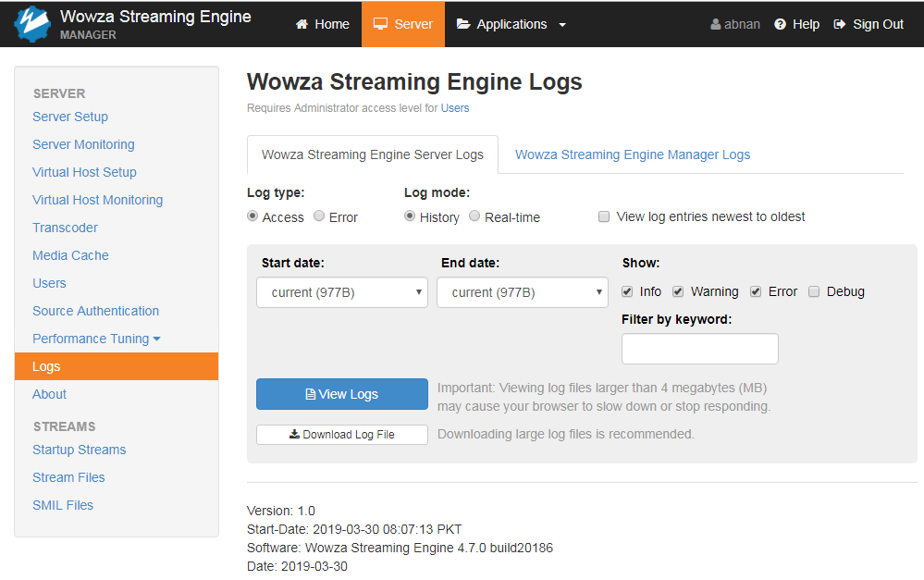Switch to Wowza Streaming Engine Manager Logs tab
Image resolution: width=924 pixels, height=580 pixels.
coord(633,154)
